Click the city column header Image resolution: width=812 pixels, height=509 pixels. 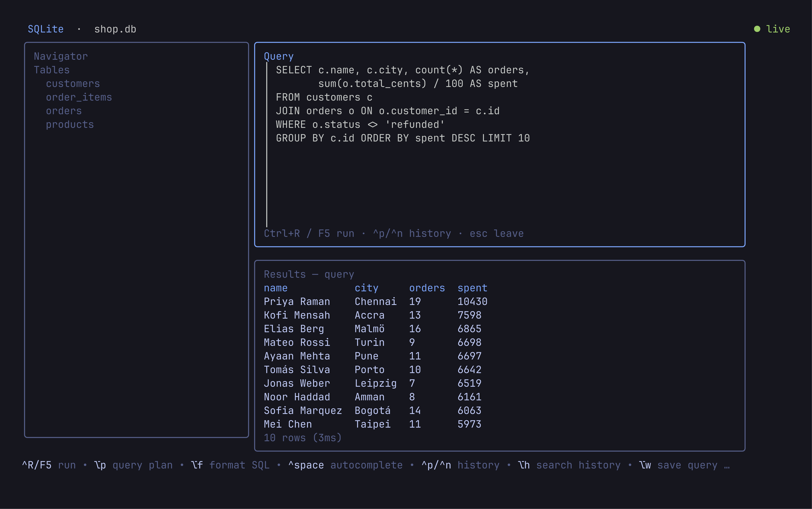click(366, 288)
